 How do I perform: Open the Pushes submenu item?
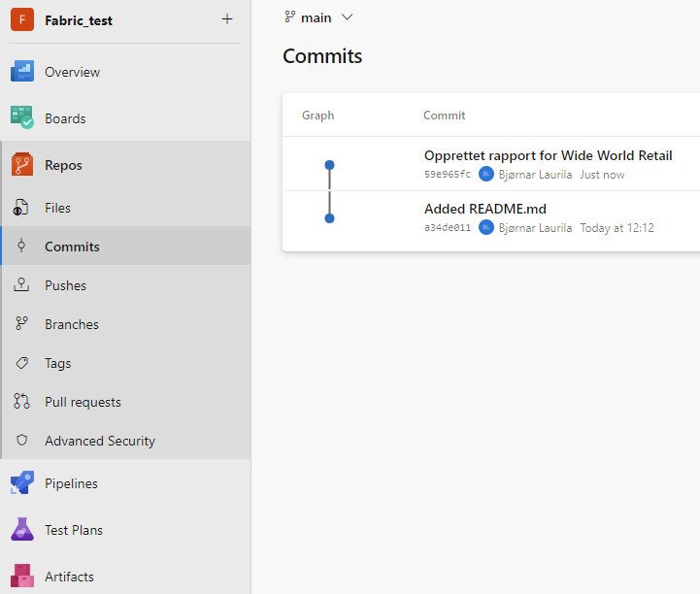coord(65,285)
